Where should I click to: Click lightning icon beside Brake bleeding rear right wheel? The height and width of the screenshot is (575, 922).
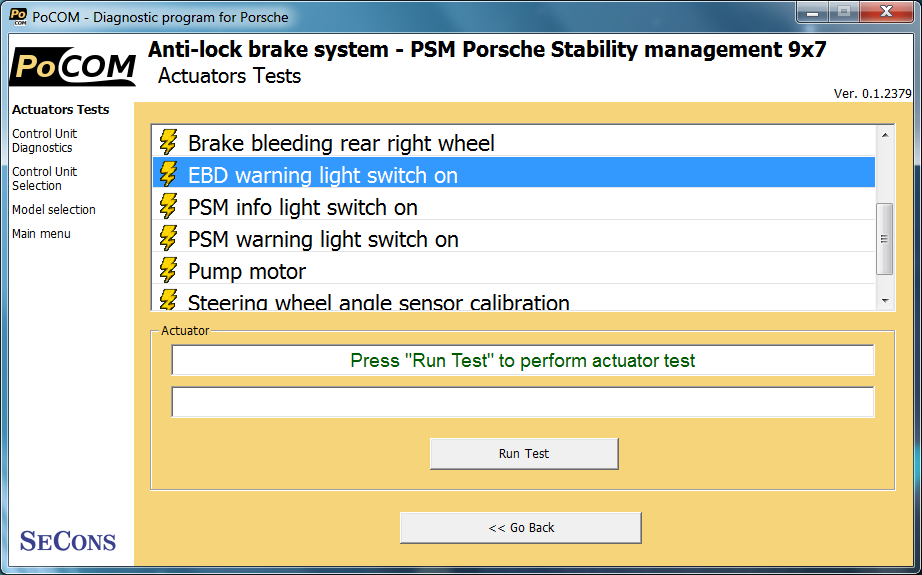click(x=168, y=142)
